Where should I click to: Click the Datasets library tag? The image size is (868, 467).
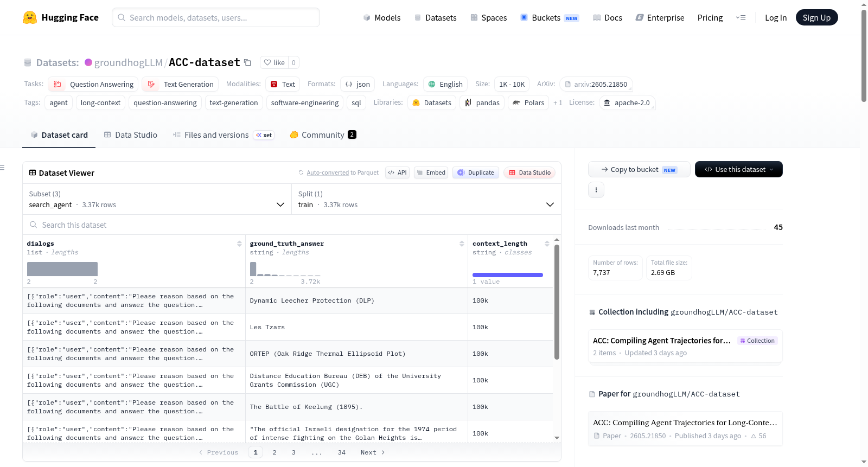432,103
